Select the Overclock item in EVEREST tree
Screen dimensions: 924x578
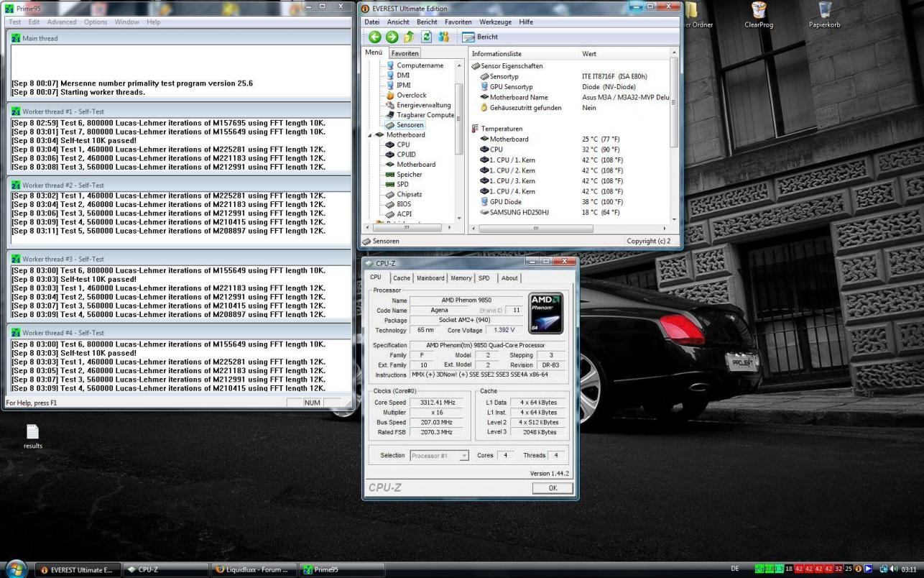[x=406, y=95]
